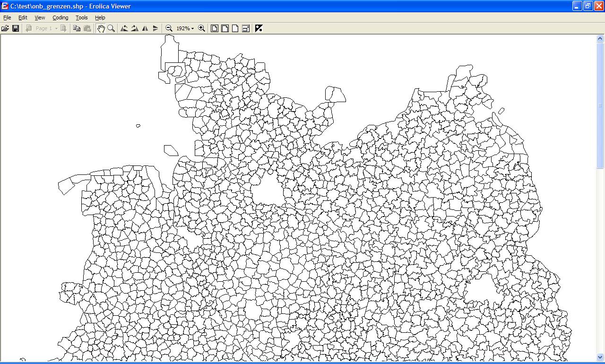This screenshot has width=605, height=364.
Task: Flip the image vertically
Action: click(x=156, y=28)
